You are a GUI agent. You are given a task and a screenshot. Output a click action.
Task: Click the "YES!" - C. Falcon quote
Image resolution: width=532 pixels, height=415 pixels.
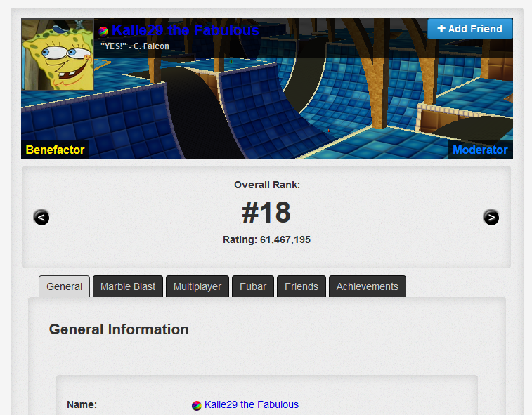tap(135, 46)
